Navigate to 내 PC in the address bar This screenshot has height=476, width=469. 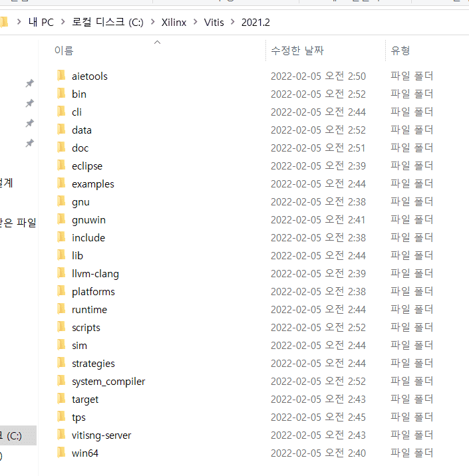(41, 22)
